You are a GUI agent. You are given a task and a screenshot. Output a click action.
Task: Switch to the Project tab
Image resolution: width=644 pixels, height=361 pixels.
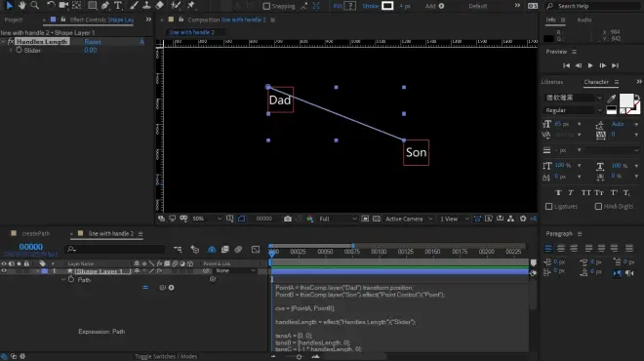(13, 20)
